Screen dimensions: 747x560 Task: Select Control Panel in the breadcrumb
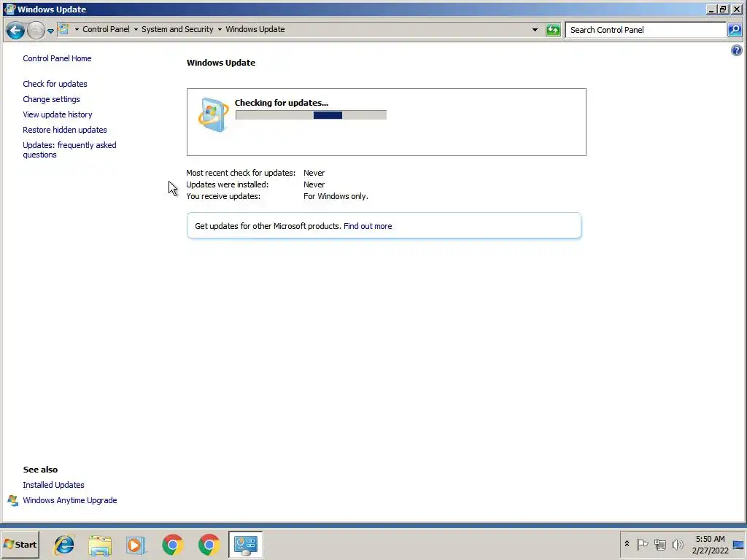click(x=106, y=29)
